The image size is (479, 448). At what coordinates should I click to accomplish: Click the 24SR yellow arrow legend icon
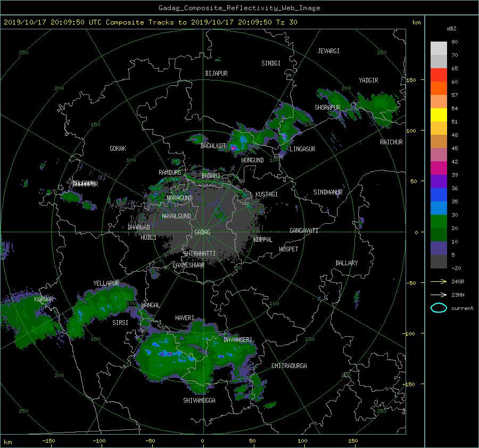(439, 282)
